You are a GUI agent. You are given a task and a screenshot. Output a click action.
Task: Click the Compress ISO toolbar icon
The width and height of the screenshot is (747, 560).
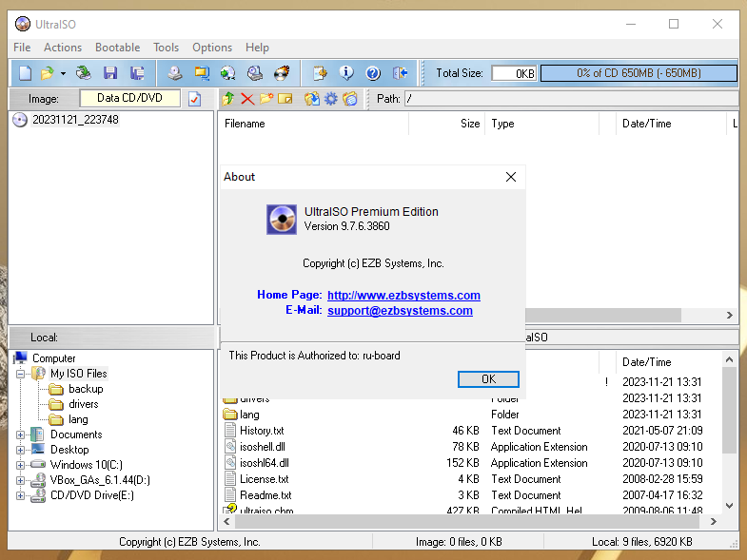202,73
